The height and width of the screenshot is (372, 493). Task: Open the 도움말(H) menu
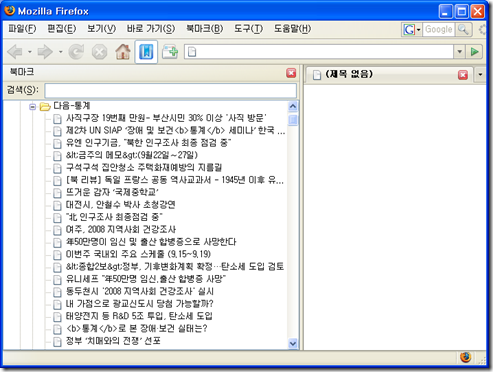pyautogui.click(x=292, y=29)
